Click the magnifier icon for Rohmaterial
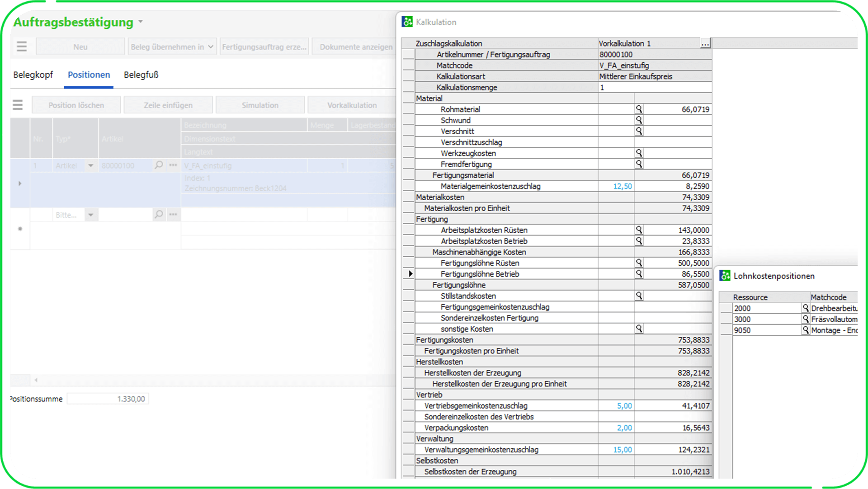 [x=639, y=109]
